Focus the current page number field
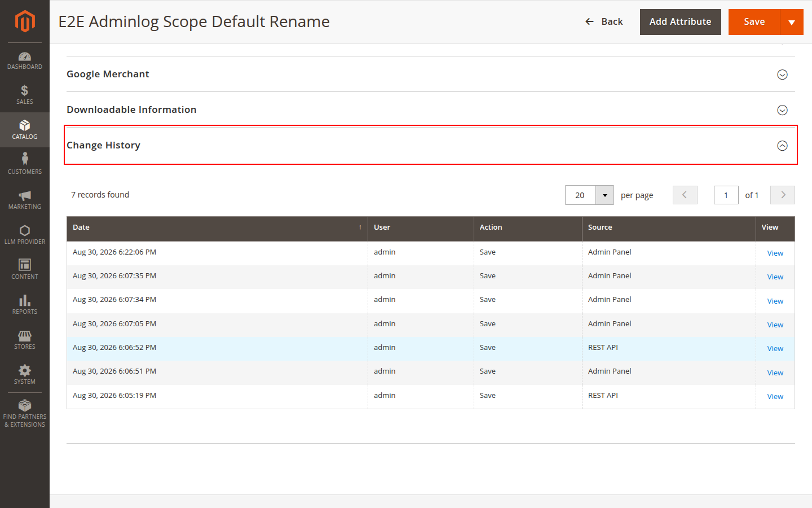This screenshot has width=812, height=508. coord(726,195)
